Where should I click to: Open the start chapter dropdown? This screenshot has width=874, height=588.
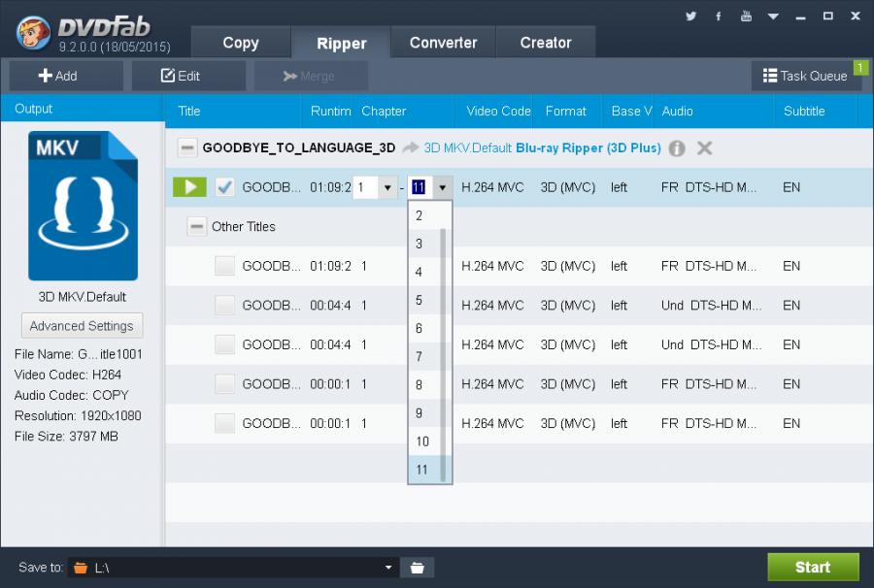[387, 187]
